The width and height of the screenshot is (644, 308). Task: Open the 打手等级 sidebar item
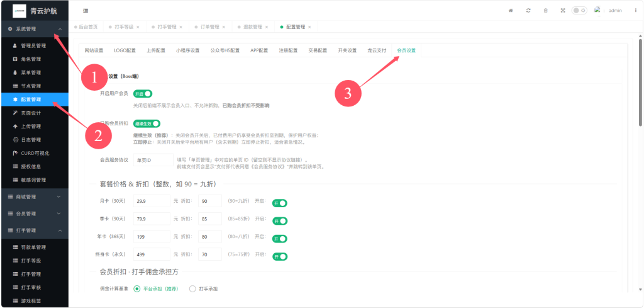click(x=34, y=261)
